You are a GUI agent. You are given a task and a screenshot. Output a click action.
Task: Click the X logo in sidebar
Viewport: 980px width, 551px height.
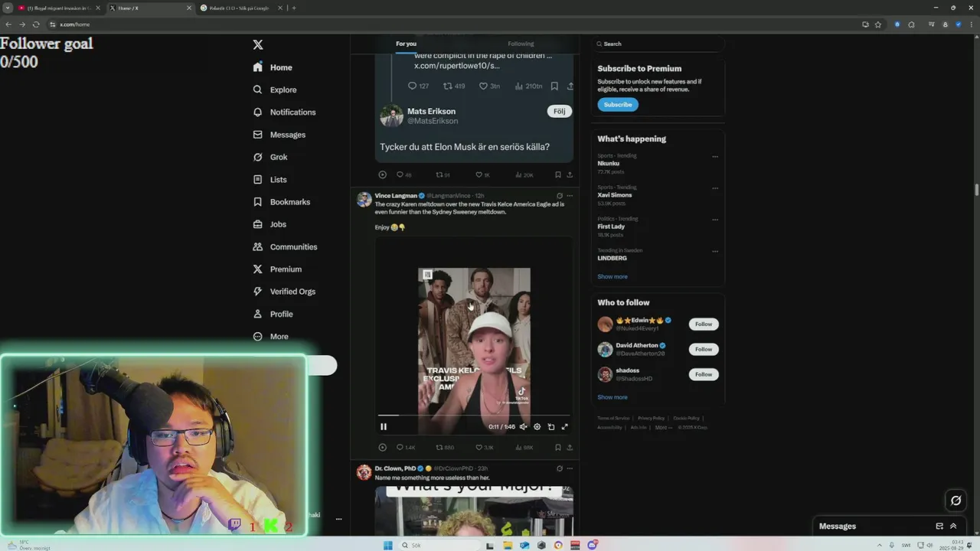pos(258,44)
